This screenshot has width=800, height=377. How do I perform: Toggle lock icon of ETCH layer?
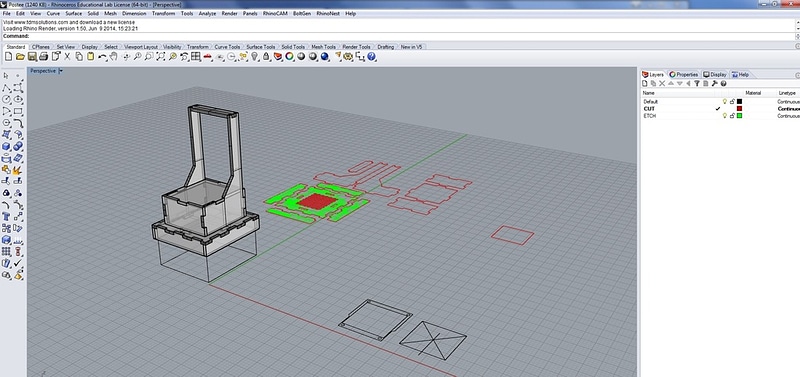coord(732,116)
